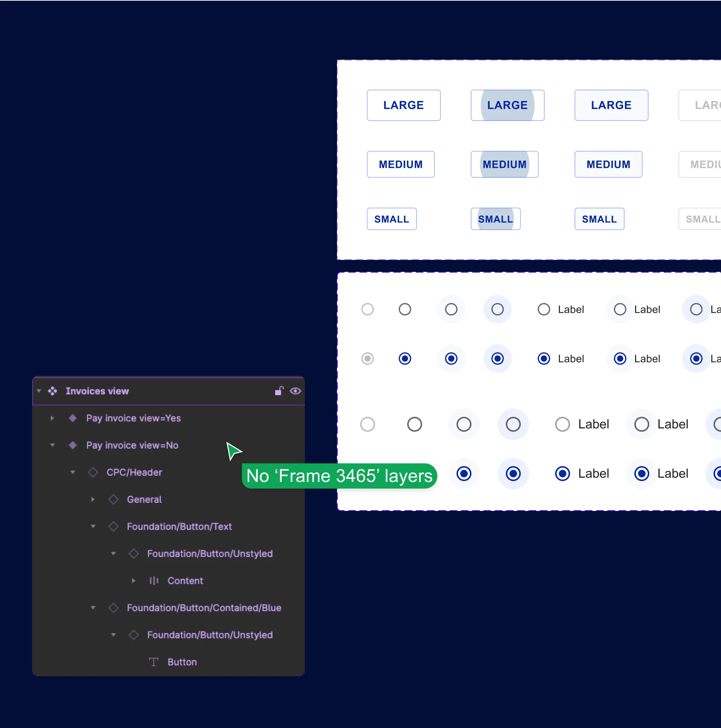Collapse the Foundation/Button/Text layer
The image size is (721, 728).
click(93, 526)
